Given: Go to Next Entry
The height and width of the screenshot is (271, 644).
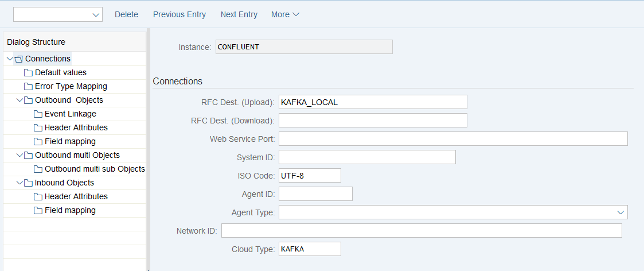Looking at the screenshot, I should click(239, 14).
